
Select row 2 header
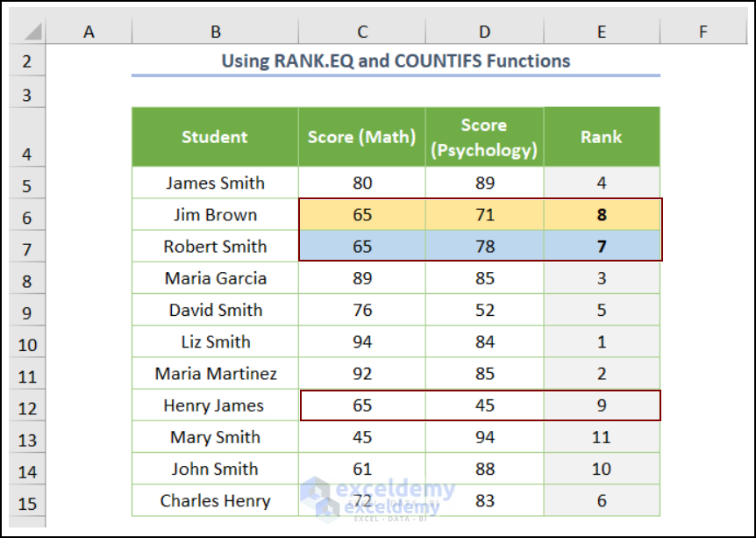coord(27,61)
